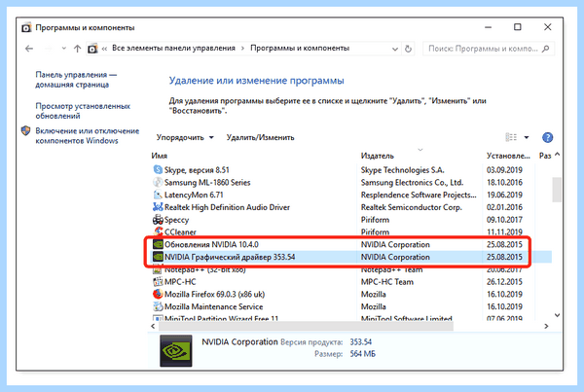Open the view options dropdown arrow
The image size is (584, 392).
click(527, 137)
